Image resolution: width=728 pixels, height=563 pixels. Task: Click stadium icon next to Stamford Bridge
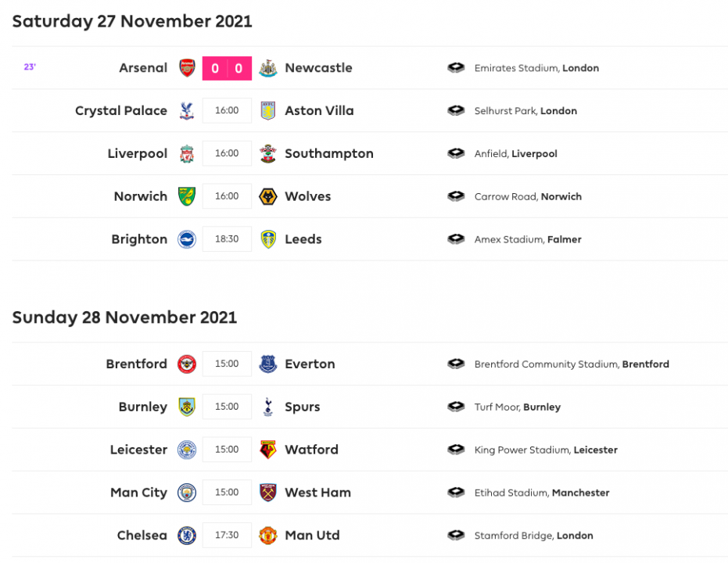tap(456, 536)
